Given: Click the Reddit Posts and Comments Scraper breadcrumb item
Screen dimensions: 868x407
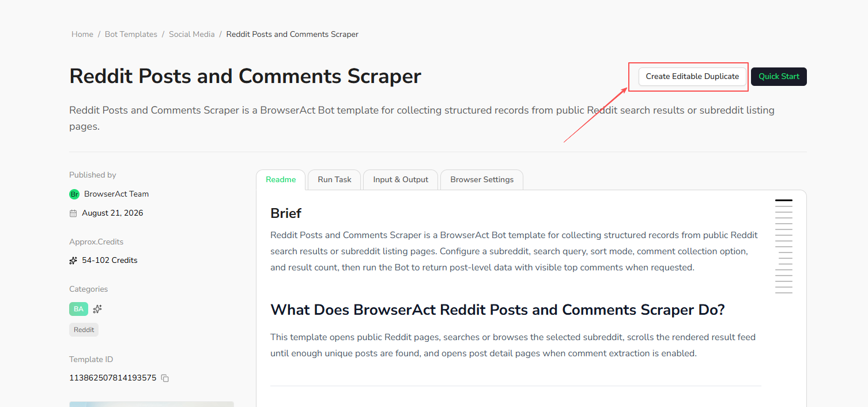Looking at the screenshot, I should click(292, 35).
